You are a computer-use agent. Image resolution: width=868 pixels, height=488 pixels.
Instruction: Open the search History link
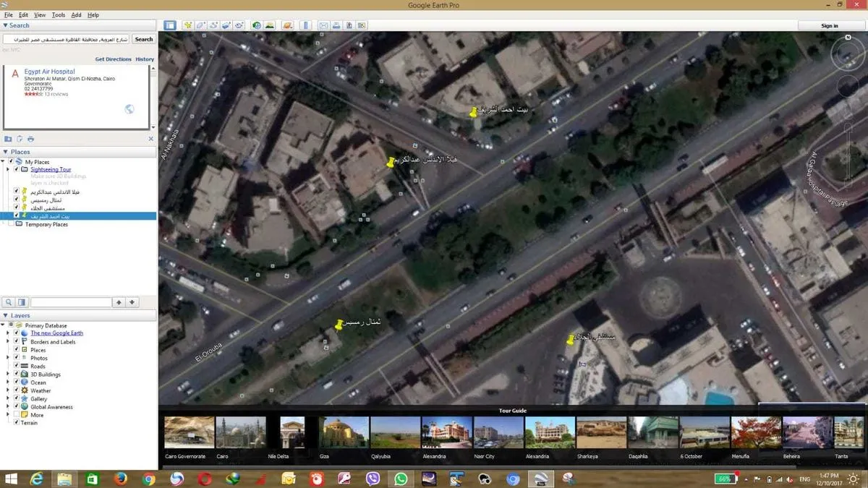point(145,59)
